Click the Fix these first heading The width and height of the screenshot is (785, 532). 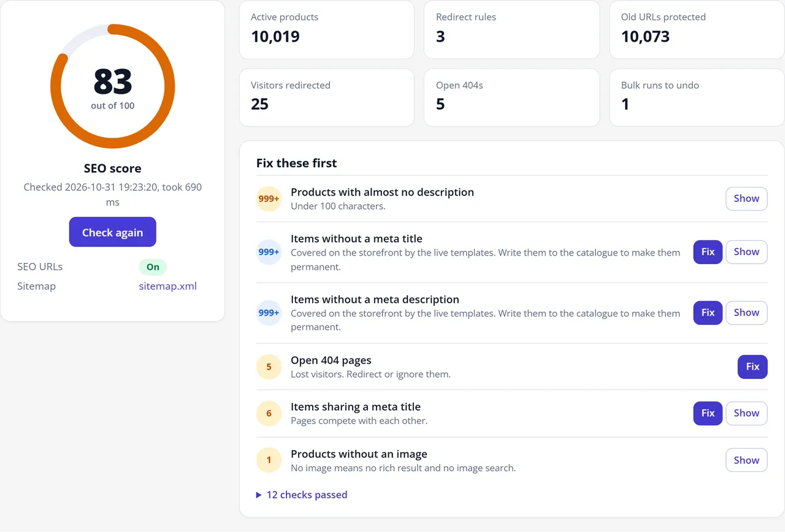tap(297, 163)
